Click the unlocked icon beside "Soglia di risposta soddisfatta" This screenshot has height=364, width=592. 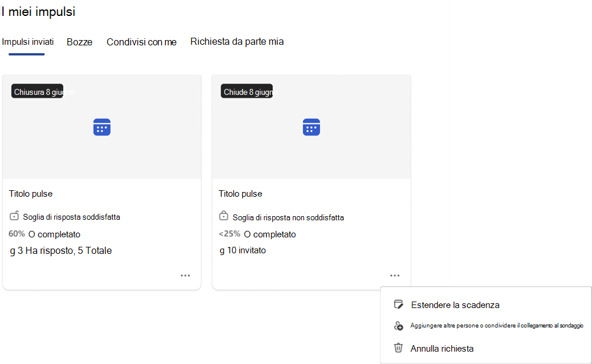tap(14, 216)
